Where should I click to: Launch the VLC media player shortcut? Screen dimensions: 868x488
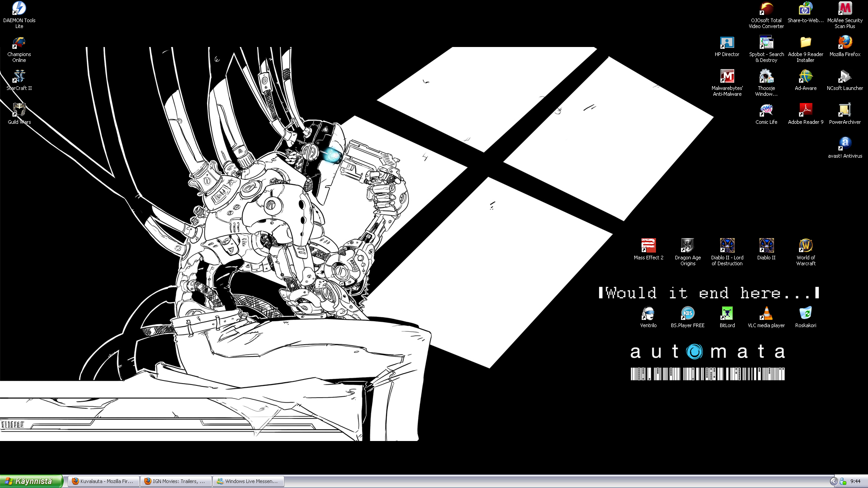[766, 314]
